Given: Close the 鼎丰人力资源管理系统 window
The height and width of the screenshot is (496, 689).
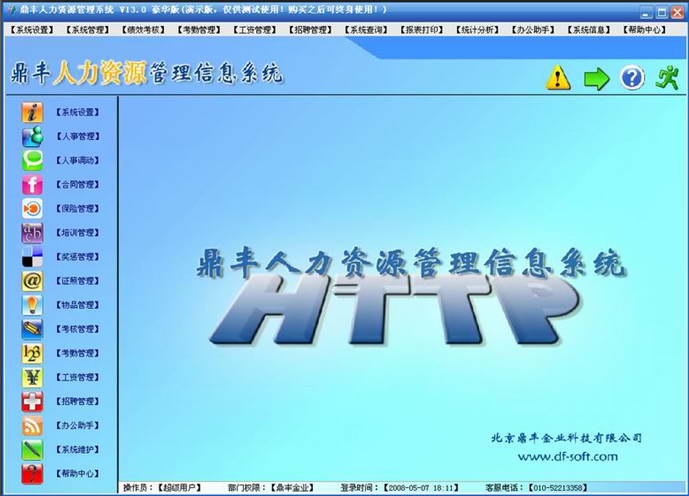Looking at the screenshot, I should [x=677, y=13].
